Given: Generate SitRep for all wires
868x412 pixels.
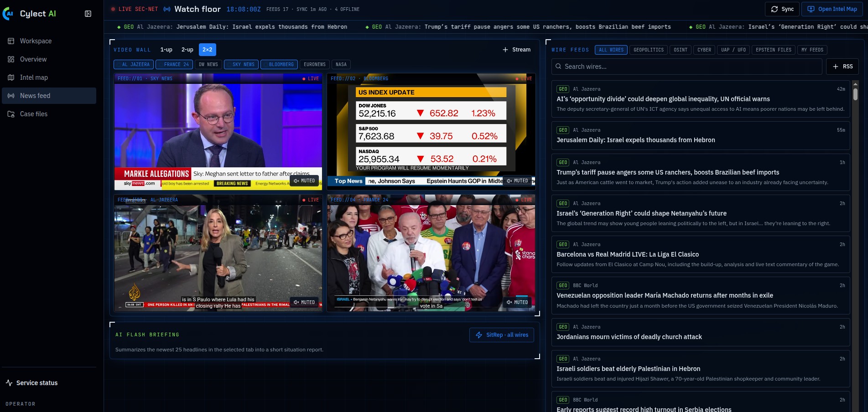Looking at the screenshot, I should point(502,335).
